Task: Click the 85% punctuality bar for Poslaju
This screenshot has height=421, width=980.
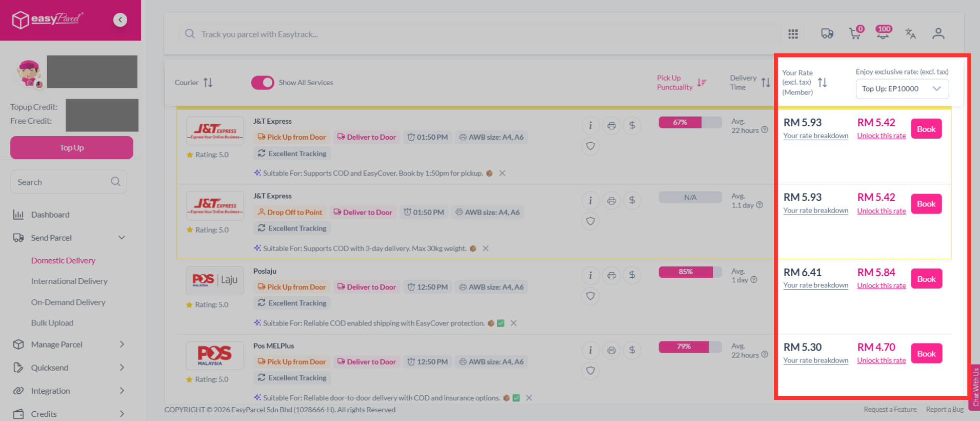Action: point(690,272)
